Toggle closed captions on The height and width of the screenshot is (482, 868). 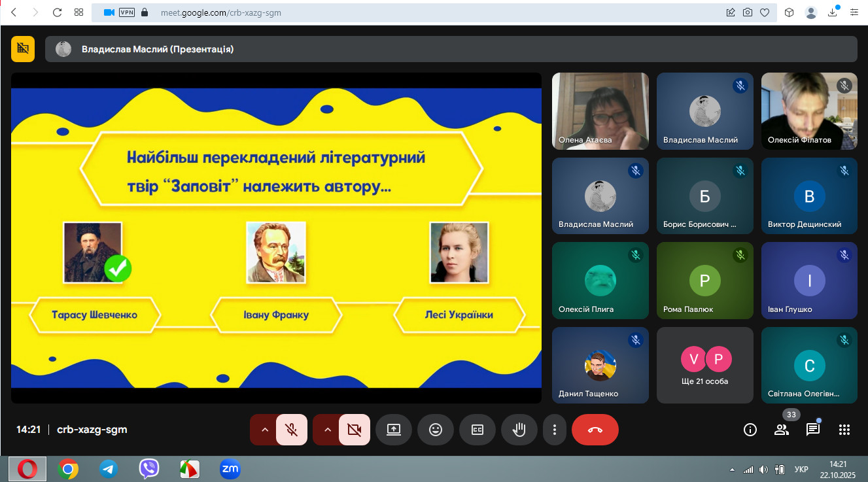[477, 430]
